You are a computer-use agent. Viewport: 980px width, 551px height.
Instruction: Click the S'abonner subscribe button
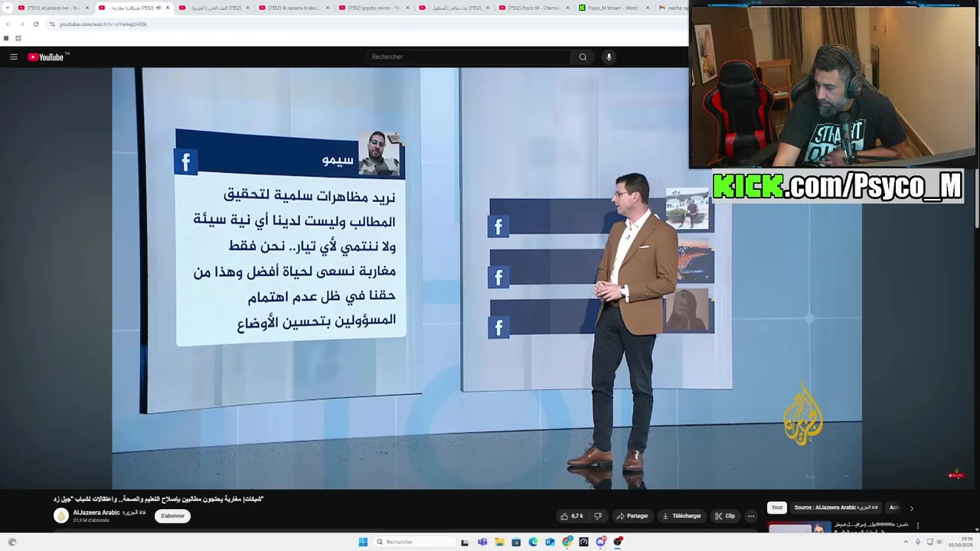[172, 516]
